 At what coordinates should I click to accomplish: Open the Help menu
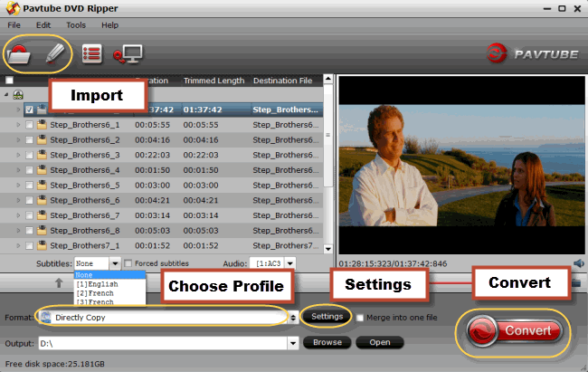pyautogui.click(x=109, y=25)
